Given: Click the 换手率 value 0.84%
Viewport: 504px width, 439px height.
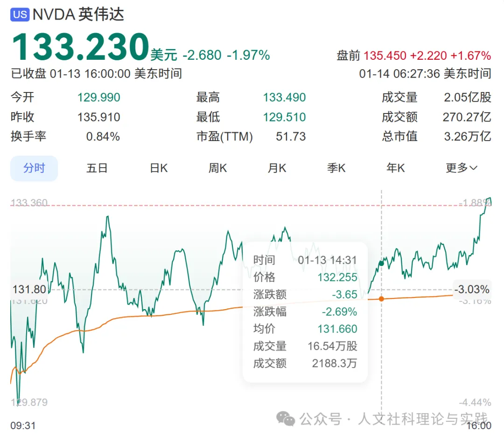Looking at the screenshot, I should point(103,137).
